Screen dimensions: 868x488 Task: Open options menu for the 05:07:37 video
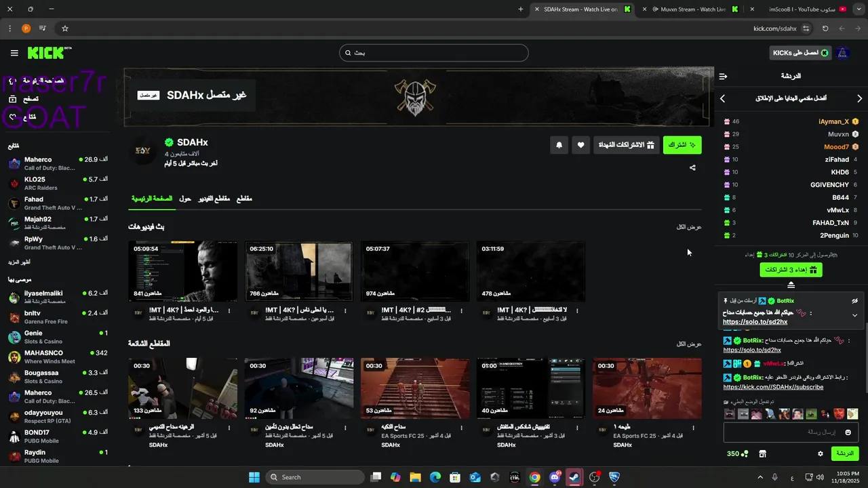pyautogui.click(x=461, y=310)
